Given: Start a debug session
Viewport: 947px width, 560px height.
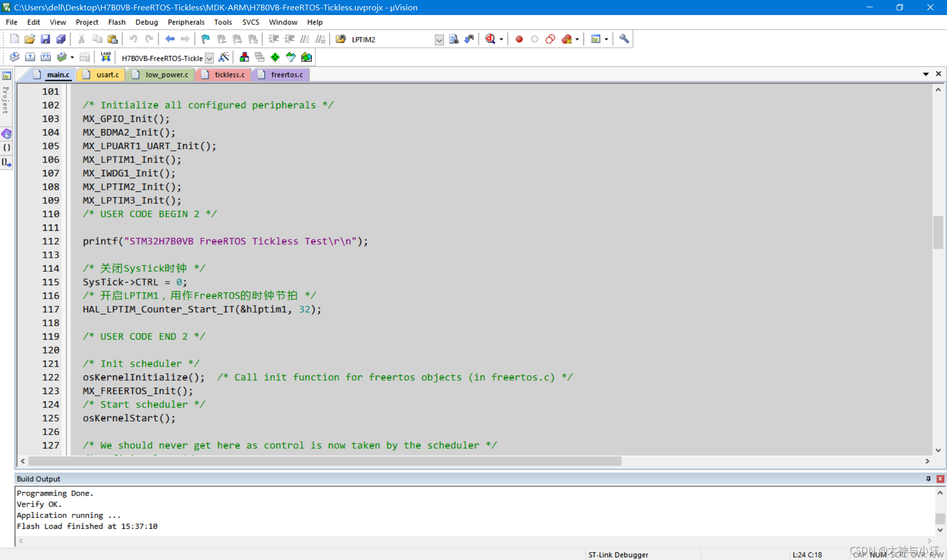Looking at the screenshot, I should coord(490,39).
